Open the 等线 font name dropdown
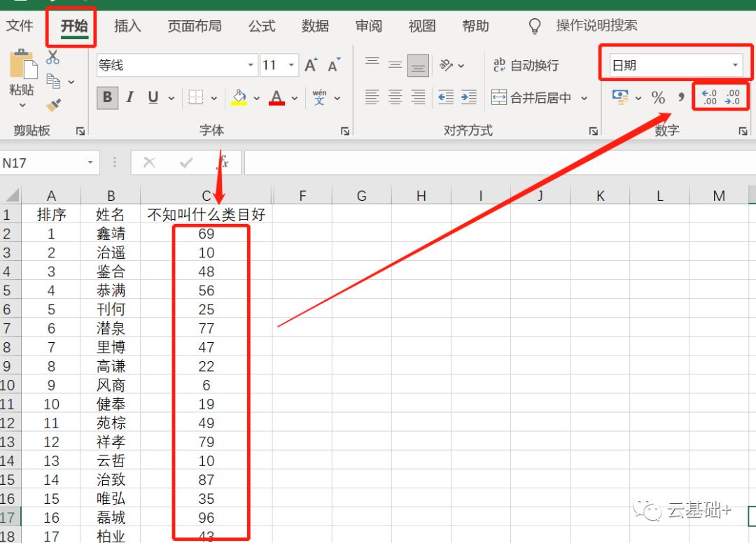The height and width of the screenshot is (543, 756). point(250,64)
